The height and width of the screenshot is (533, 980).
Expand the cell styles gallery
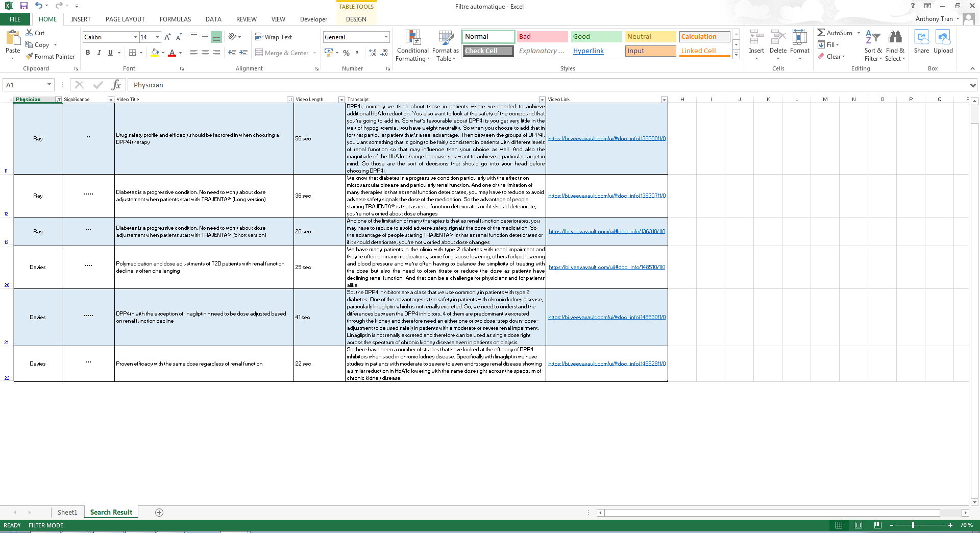[x=736, y=54]
